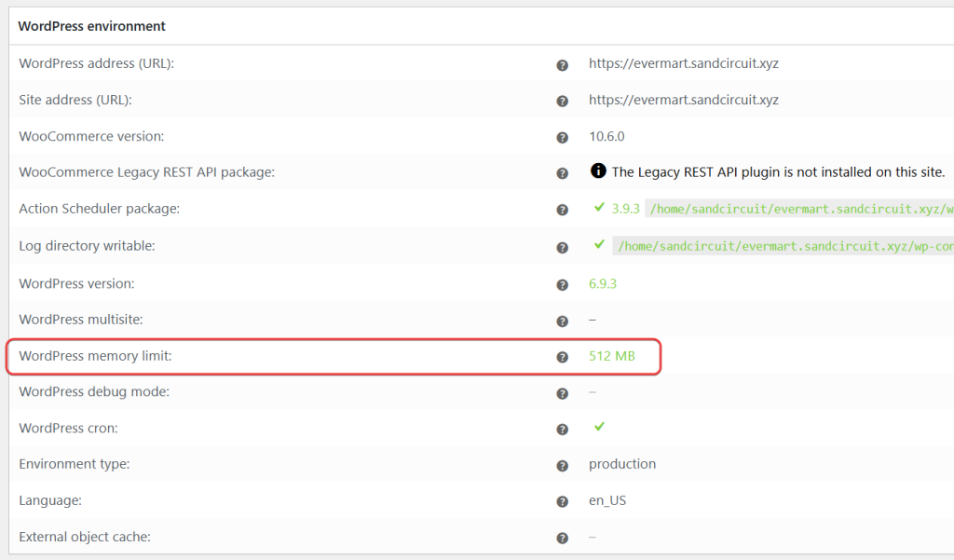
Task: Click the WordPress address URL value
Action: 683,63
